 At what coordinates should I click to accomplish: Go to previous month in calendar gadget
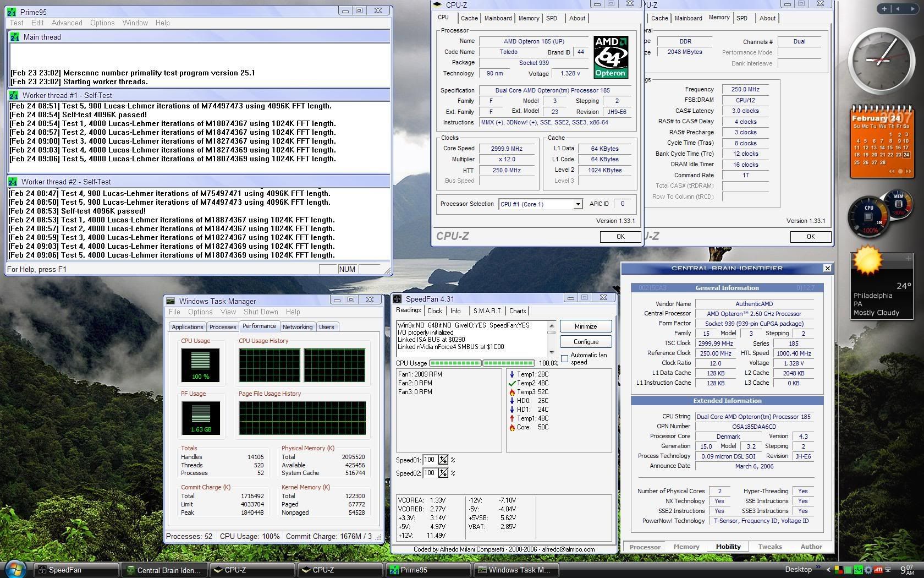892,172
